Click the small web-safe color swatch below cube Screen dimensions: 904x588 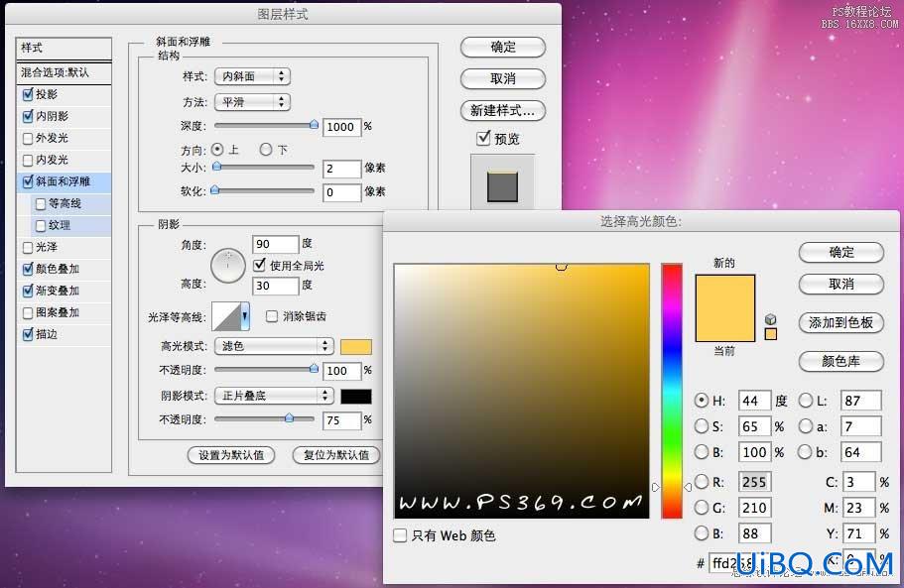[x=770, y=334]
